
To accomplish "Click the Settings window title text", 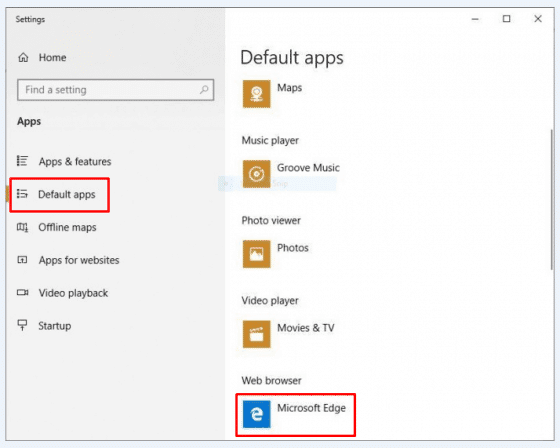I will [x=30, y=19].
